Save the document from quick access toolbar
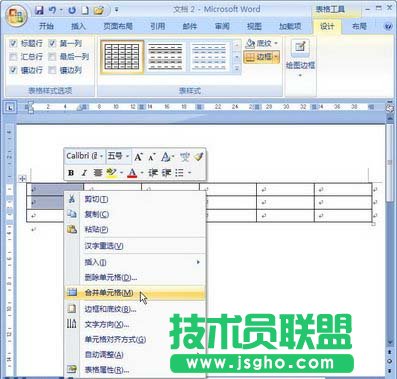The height and width of the screenshot is (379, 397). [39, 10]
